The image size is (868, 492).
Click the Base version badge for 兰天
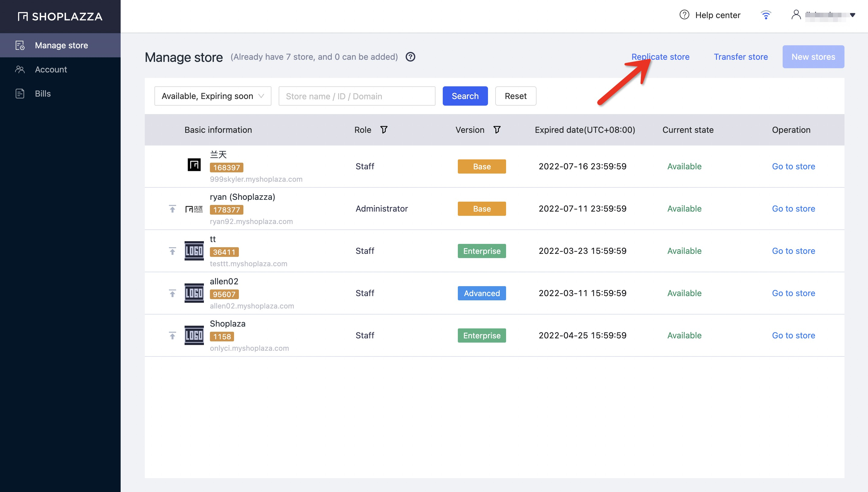(482, 167)
